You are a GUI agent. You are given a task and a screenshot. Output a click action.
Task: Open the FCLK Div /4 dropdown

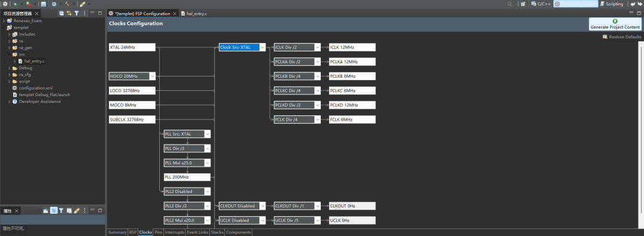[x=317, y=119]
